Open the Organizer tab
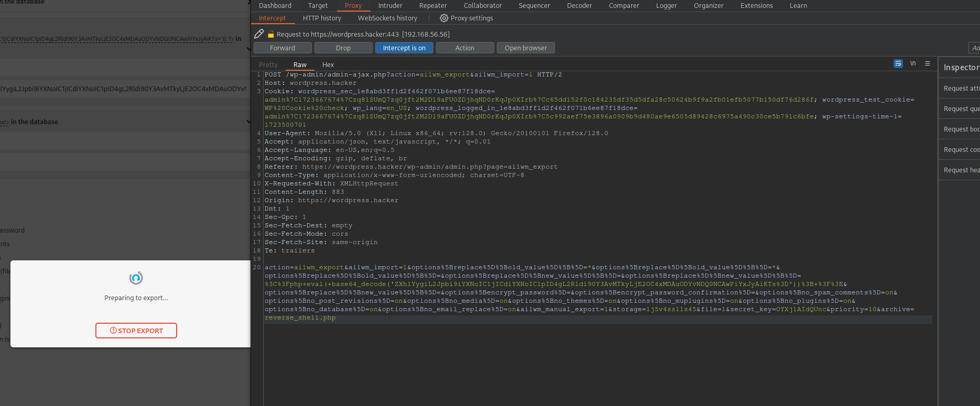Viewport: 980px width, 406px height. [709, 6]
